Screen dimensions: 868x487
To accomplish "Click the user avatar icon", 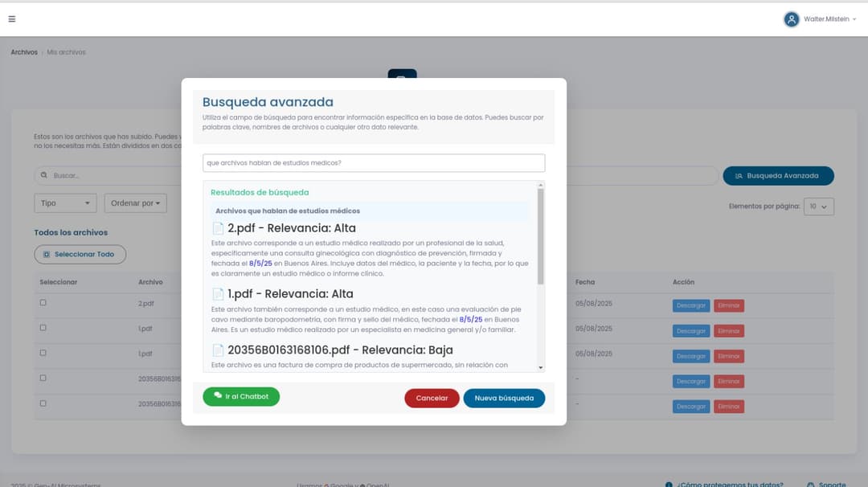I will point(792,19).
